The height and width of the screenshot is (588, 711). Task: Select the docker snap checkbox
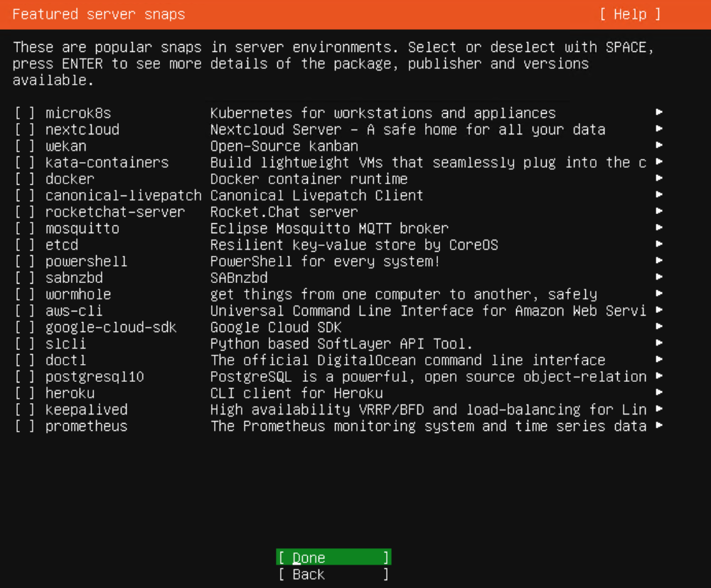click(25, 178)
